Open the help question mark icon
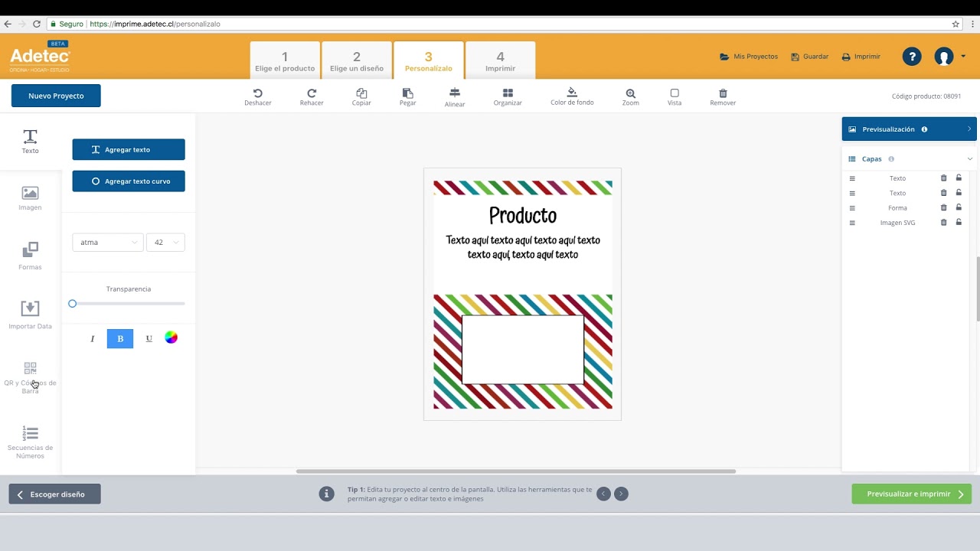Screen dimensions: 980x551 coord(912,57)
